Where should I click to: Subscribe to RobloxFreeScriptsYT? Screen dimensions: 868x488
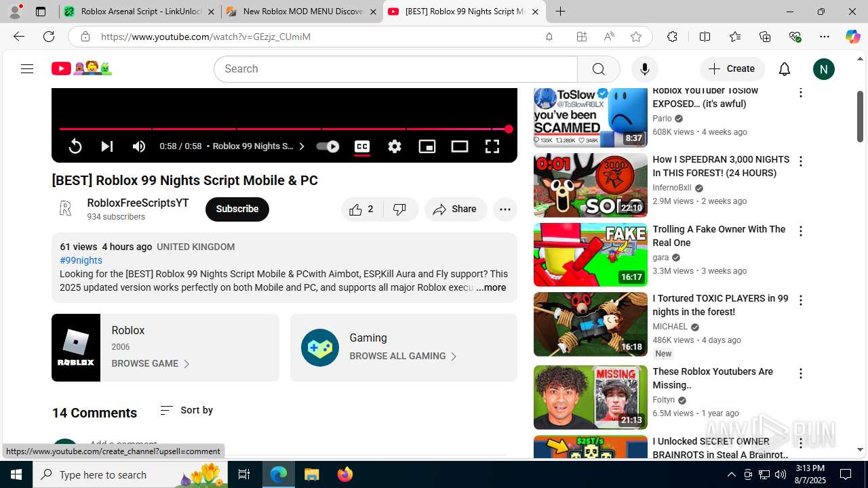pos(237,209)
